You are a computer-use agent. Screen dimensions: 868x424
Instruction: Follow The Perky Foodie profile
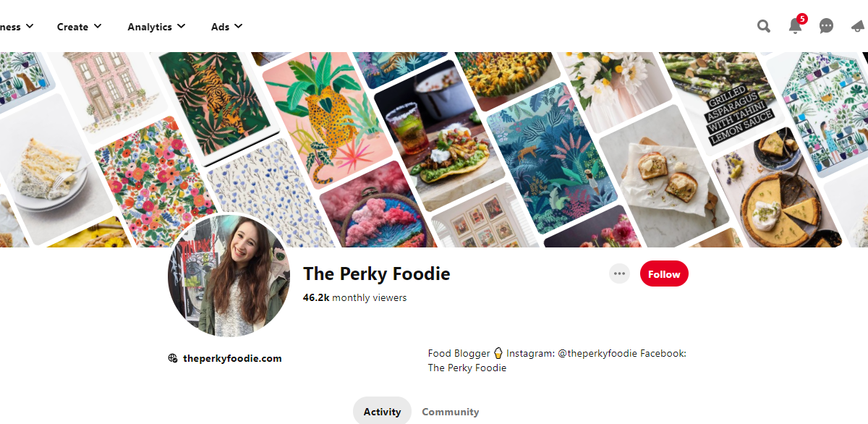pos(664,274)
